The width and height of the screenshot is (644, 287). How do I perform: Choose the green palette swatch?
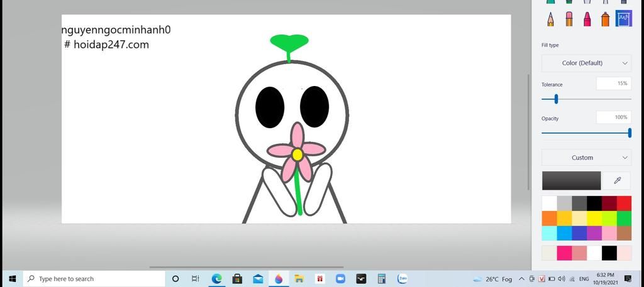point(624,218)
